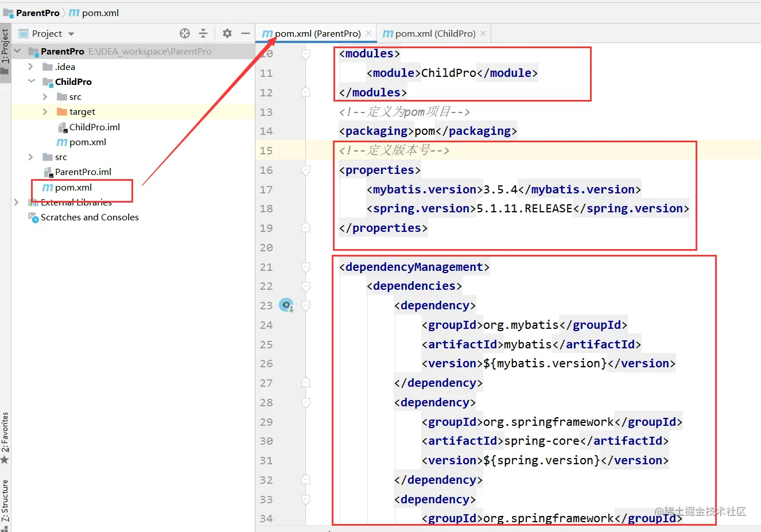Fold the properties block on line 16
The height and width of the screenshot is (532, 761).
pyautogui.click(x=306, y=170)
